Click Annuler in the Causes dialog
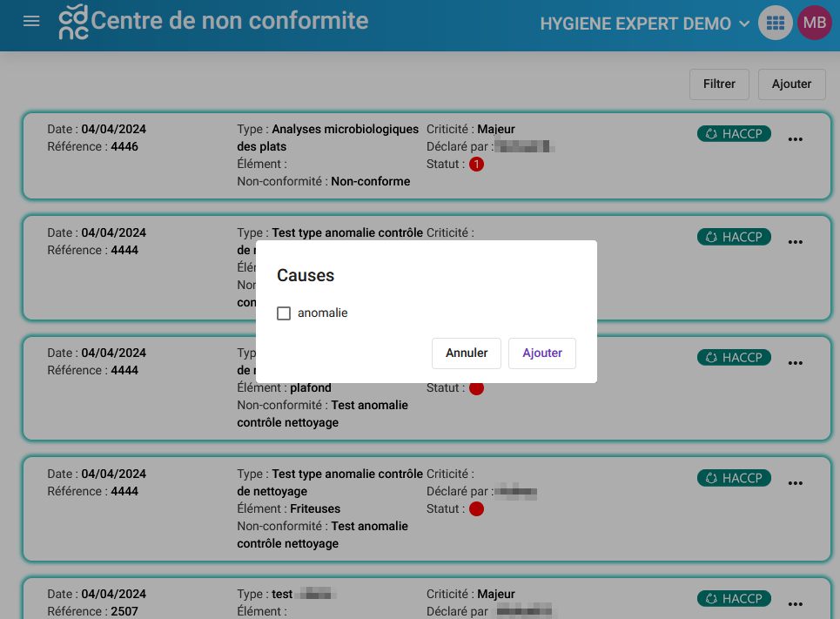Image resolution: width=840 pixels, height=619 pixels. pyautogui.click(x=467, y=353)
